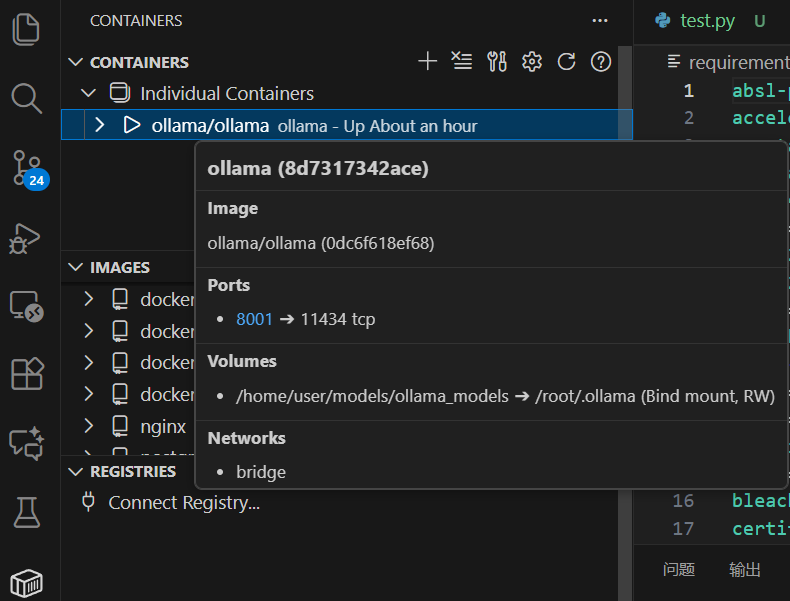Open the Remote Explorer icon
This screenshot has height=601, width=790.
tap(27, 306)
